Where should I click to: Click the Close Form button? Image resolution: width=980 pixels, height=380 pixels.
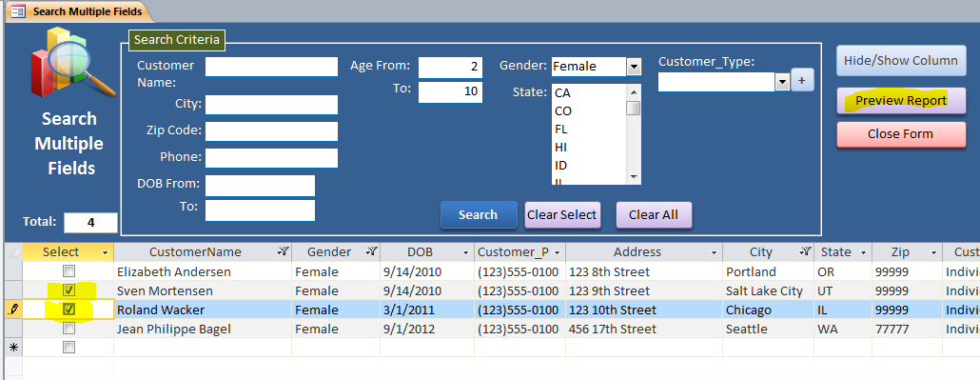(x=901, y=134)
